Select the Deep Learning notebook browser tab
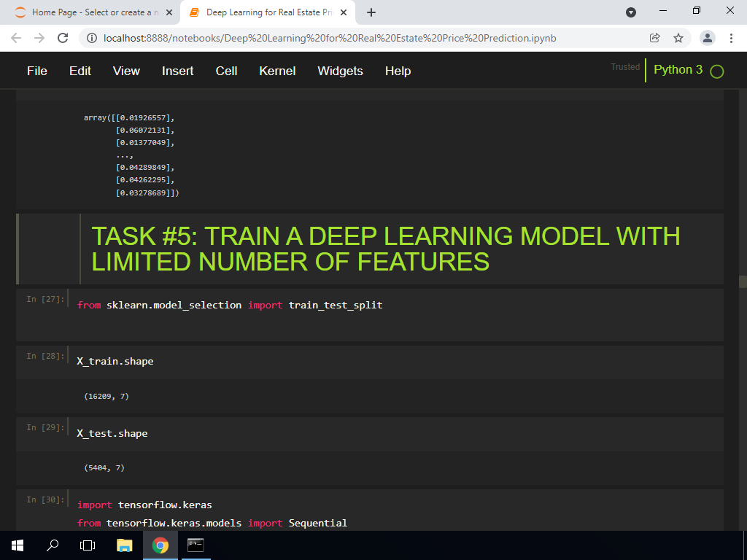747x560 pixels. click(x=268, y=12)
